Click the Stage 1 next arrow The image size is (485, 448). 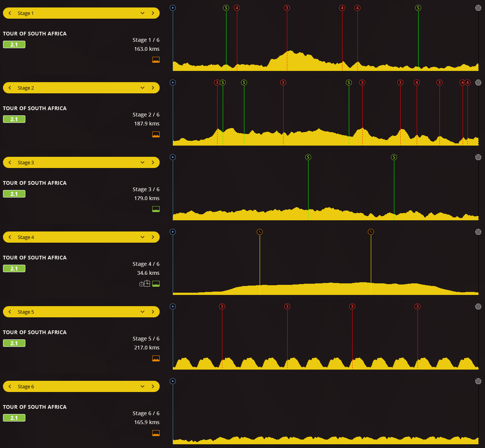(x=153, y=13)
